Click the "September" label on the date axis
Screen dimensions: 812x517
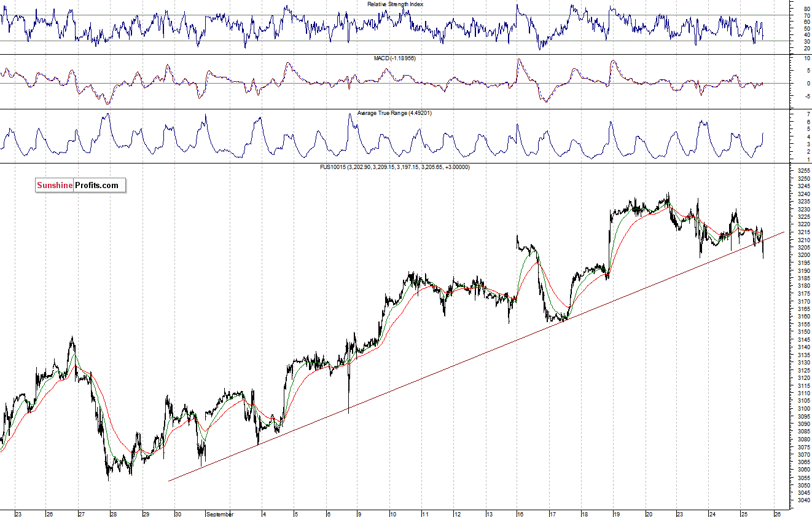[220, 513]
